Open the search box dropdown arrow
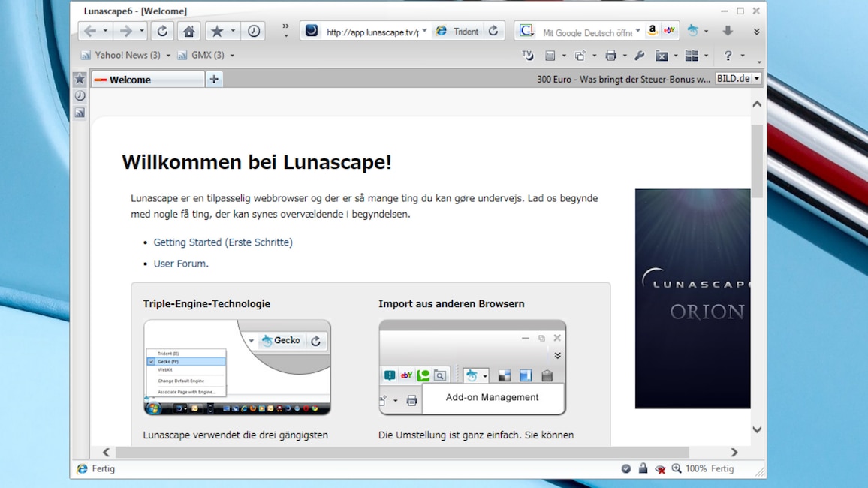The width and height of the screenshot is (868, 488). pos(637,31)
